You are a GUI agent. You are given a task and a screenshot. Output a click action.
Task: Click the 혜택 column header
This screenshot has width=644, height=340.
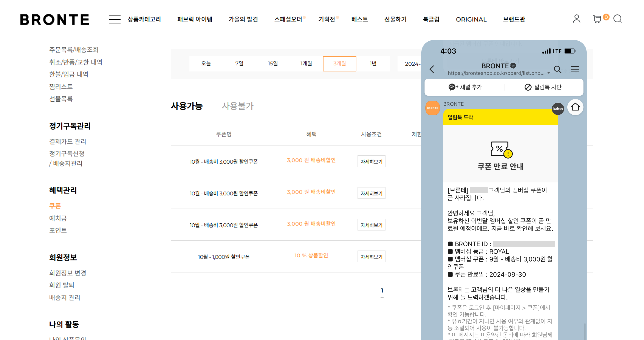point(311,134)
